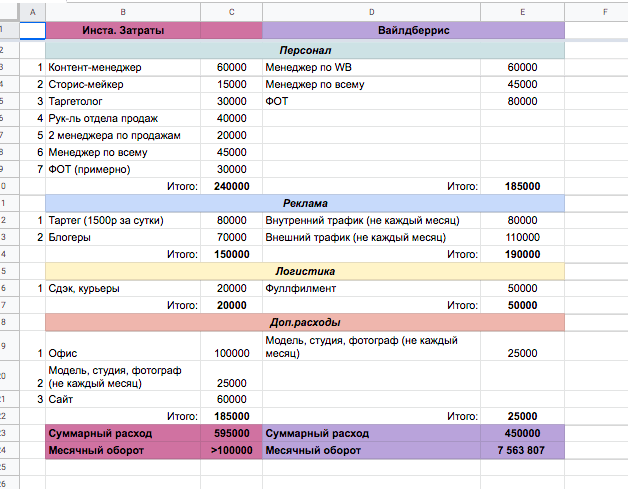Image resolution: width=628 pixels, height=489 pixels.
Task: Click the yellow 'Логистика' section header
Action: 305,271
